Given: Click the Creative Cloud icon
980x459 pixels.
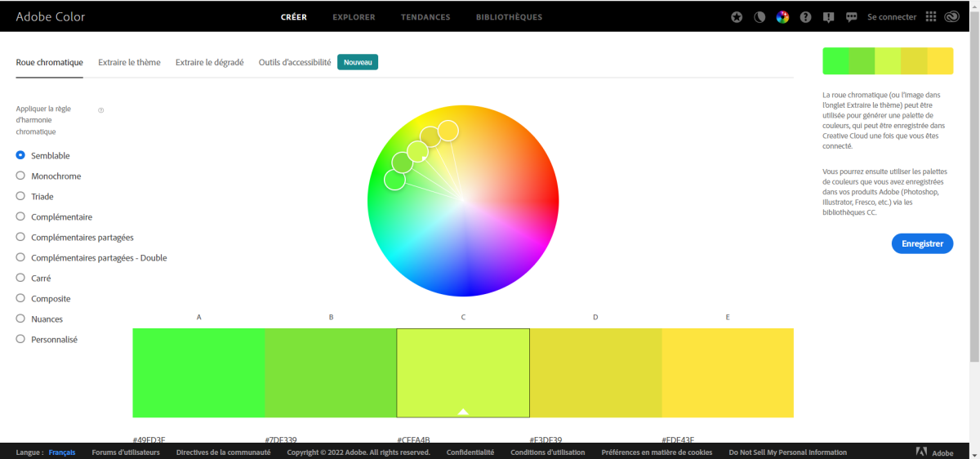Looking at the screenshot, I should pos(951,17).
